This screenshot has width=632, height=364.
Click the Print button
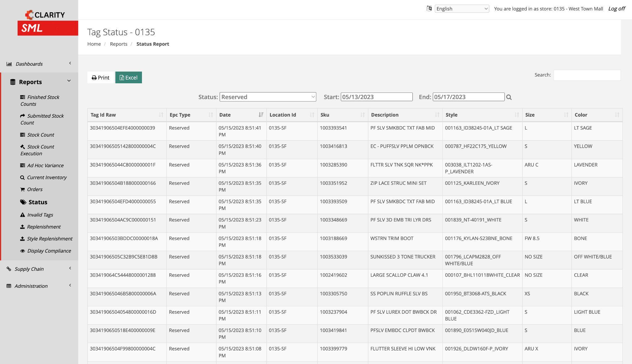tap(101, 77)
